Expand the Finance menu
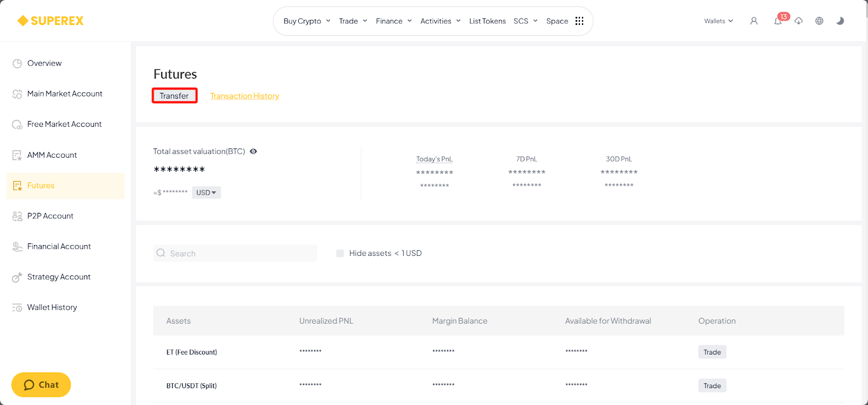The image size is (868, 405). point(394,21)
